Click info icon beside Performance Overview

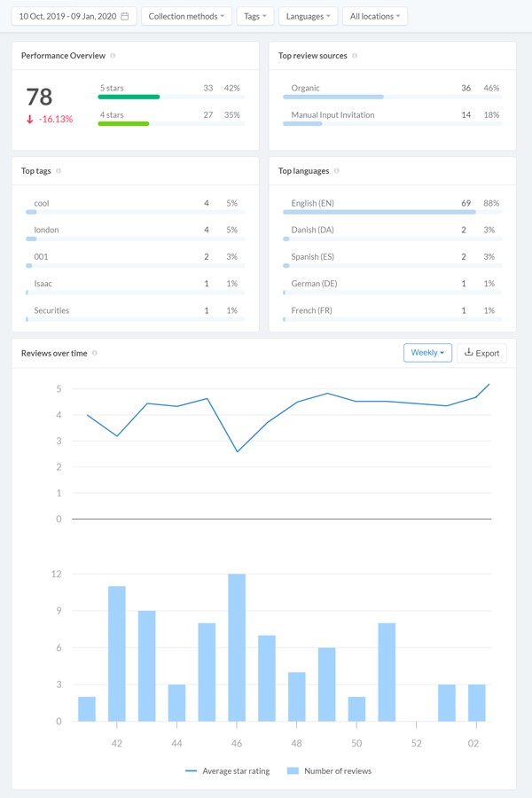click(x=113, y=56)
